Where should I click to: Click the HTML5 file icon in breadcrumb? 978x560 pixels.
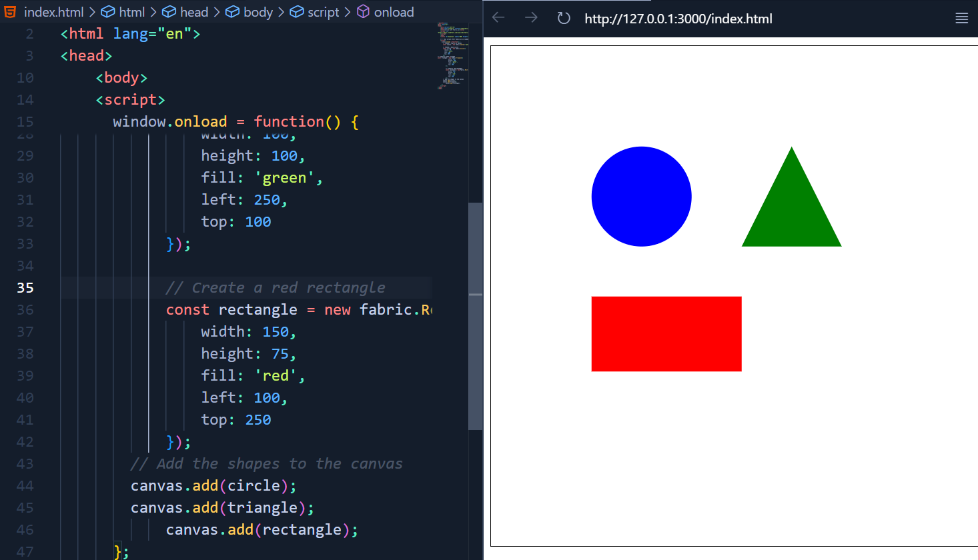(10, 11)
